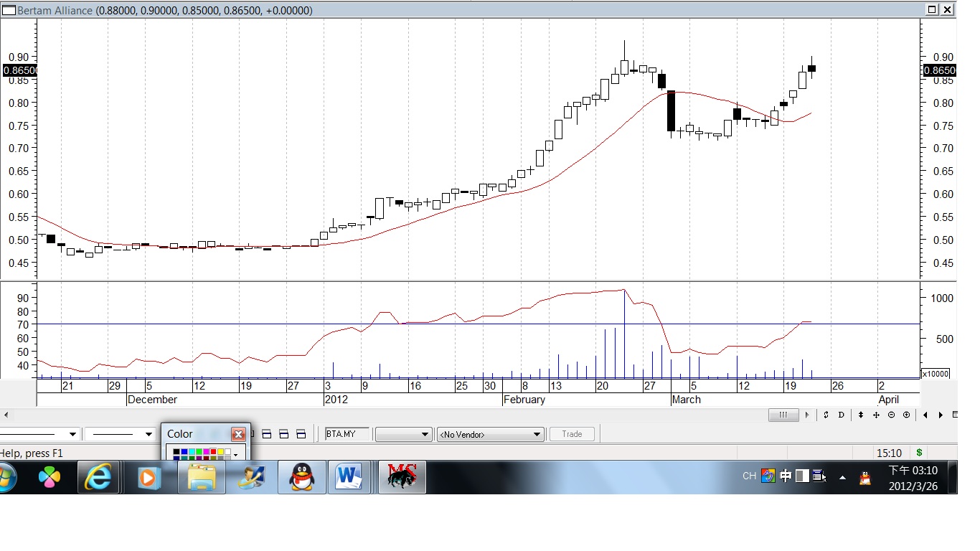Open QQ penguin on the taskbar
This screenshot has width=980, height=551.
pyautogui.click(x=302, y=477)
